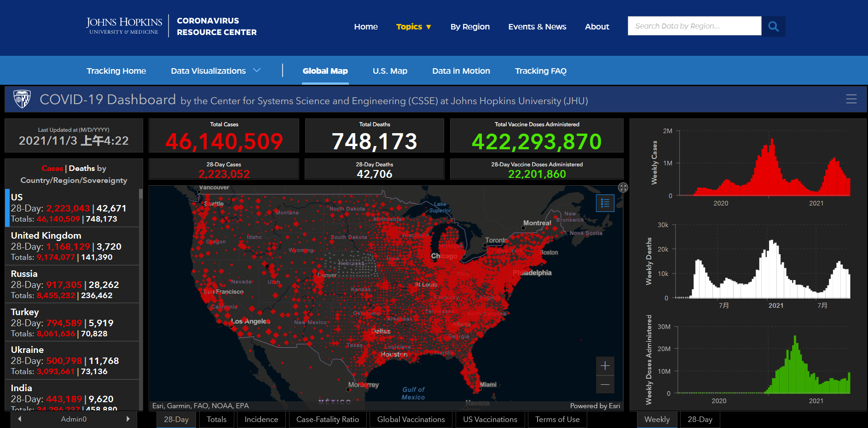
Task: Open the About page link
Action: pos(597,27)
